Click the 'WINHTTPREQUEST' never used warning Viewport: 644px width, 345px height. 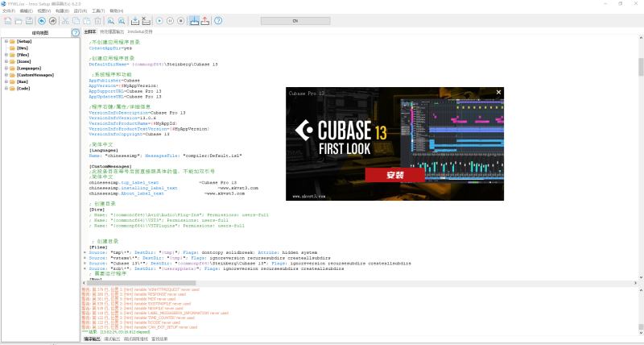(140, 289)
